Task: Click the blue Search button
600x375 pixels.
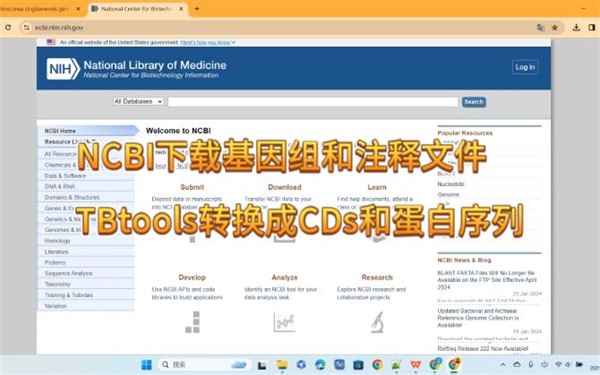Action: click(x=474, y=102)
